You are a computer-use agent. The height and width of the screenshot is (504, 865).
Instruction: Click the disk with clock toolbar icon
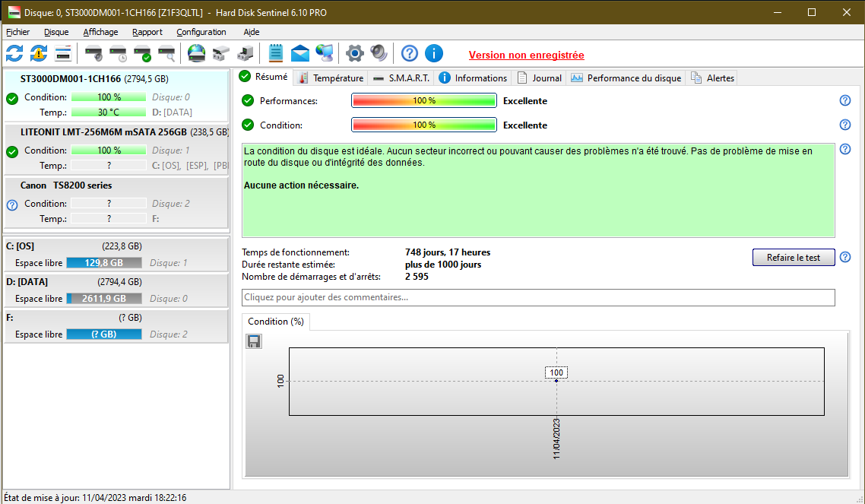pos(118,53)
